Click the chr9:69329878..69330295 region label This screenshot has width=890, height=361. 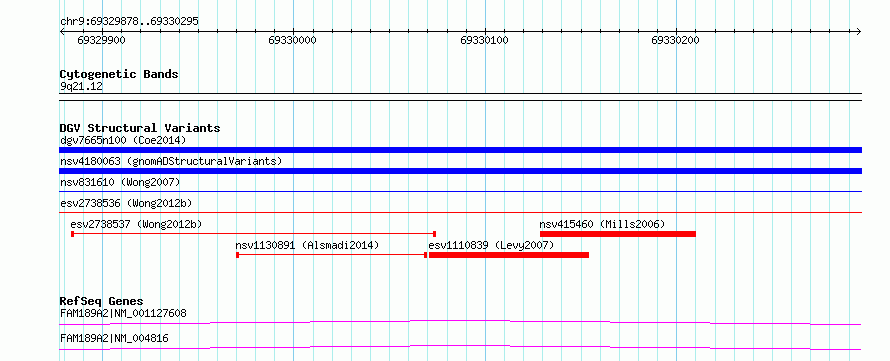click(129, 22)
